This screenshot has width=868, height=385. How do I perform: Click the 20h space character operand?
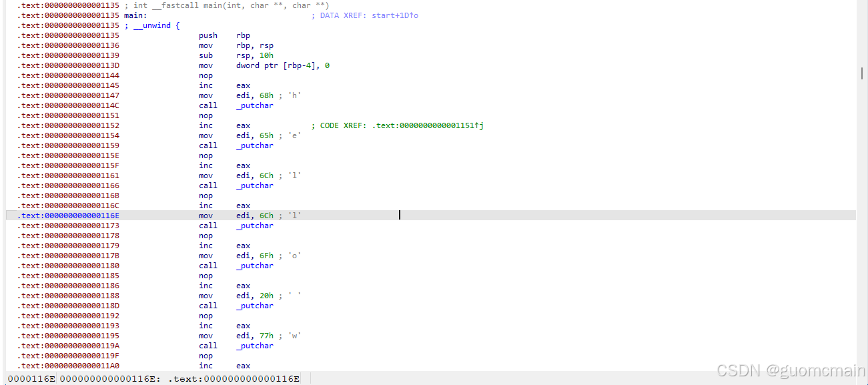pyautogui.click(x=266, y=296)
